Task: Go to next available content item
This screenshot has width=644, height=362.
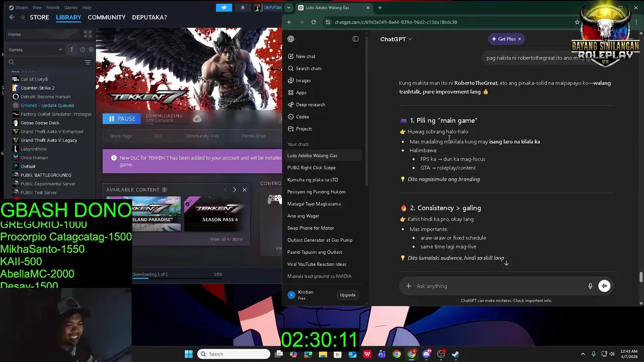Action: 234,190
